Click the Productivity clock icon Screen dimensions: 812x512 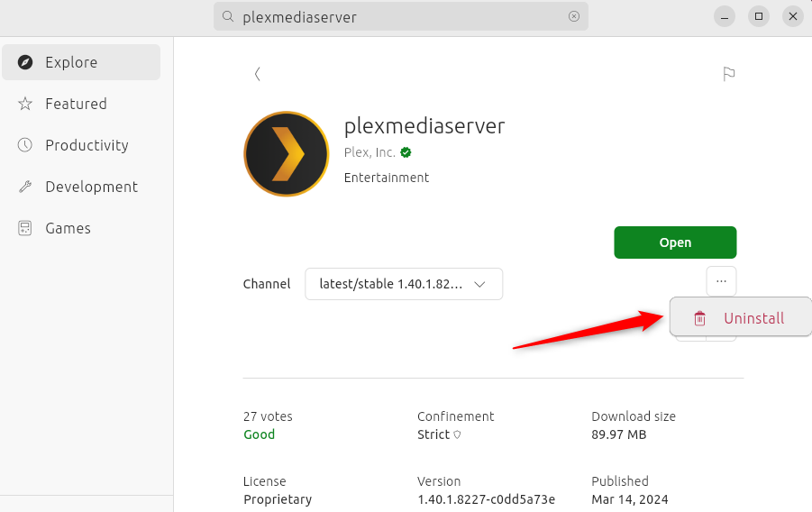25,145
